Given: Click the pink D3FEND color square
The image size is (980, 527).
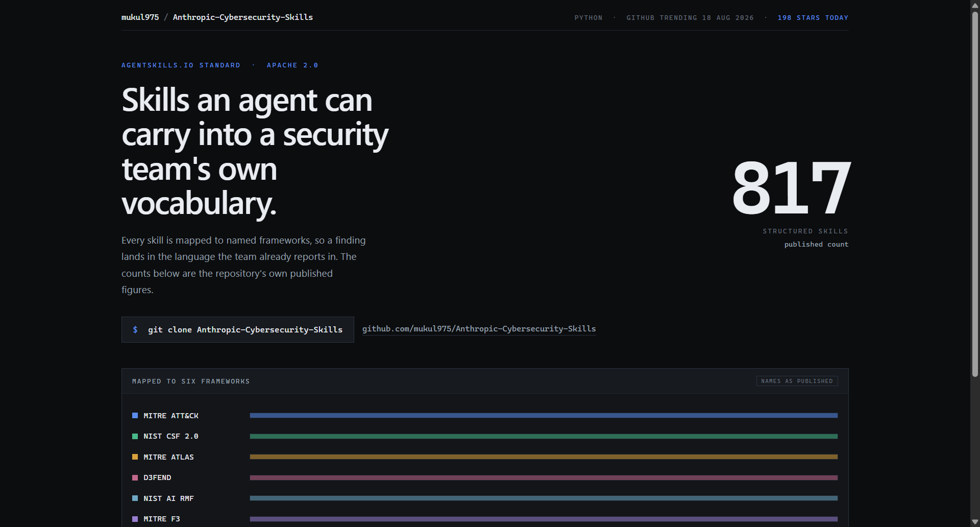Looking at the screenshot, I should coord(135,477).
